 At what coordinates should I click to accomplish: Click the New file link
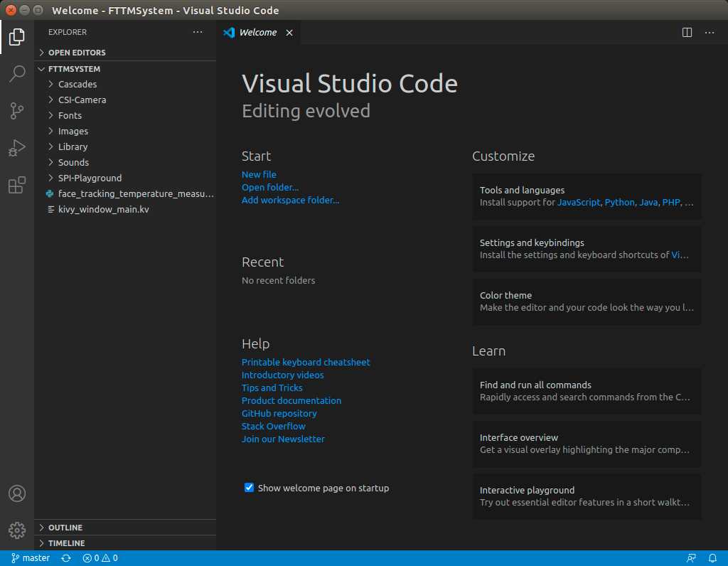pyautogui.click(x=259, y=175)
